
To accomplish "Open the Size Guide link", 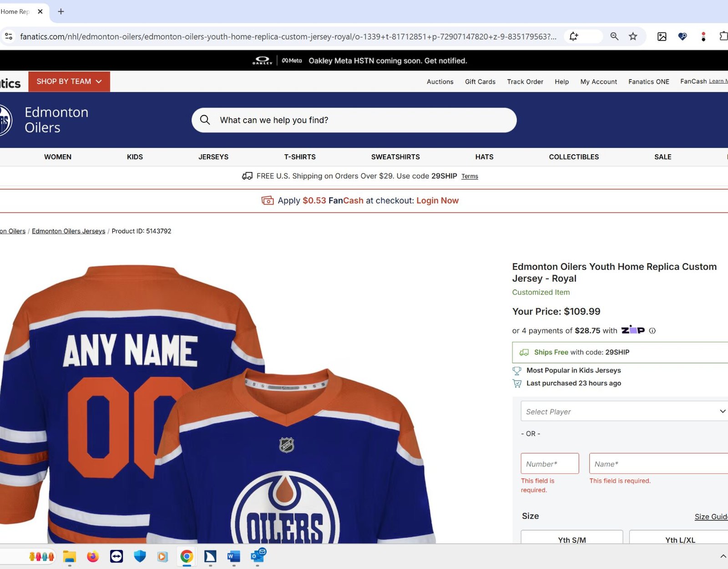I will click(711, 517).
